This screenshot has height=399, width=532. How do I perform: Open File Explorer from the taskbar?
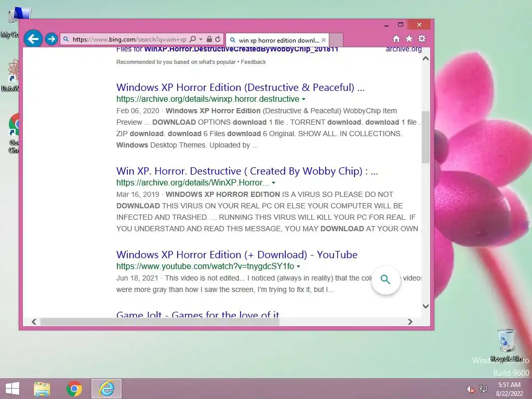tap(42, 389)
